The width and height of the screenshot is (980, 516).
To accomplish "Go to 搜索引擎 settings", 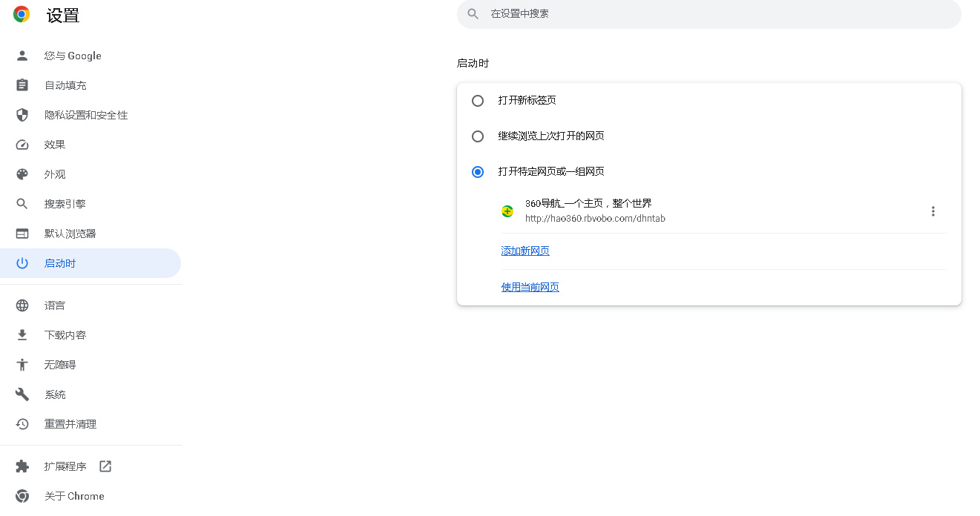I will pyautogui.click(x=91, y=204).
